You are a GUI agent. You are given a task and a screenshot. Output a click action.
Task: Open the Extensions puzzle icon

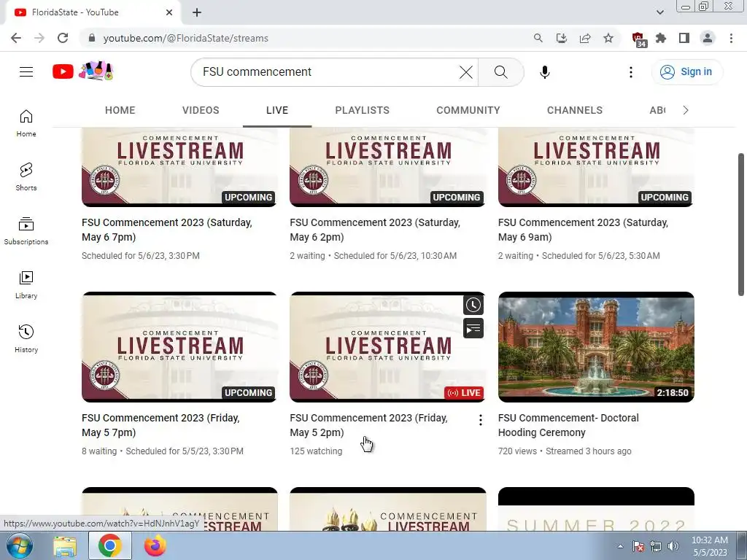[x=661, y=38]
